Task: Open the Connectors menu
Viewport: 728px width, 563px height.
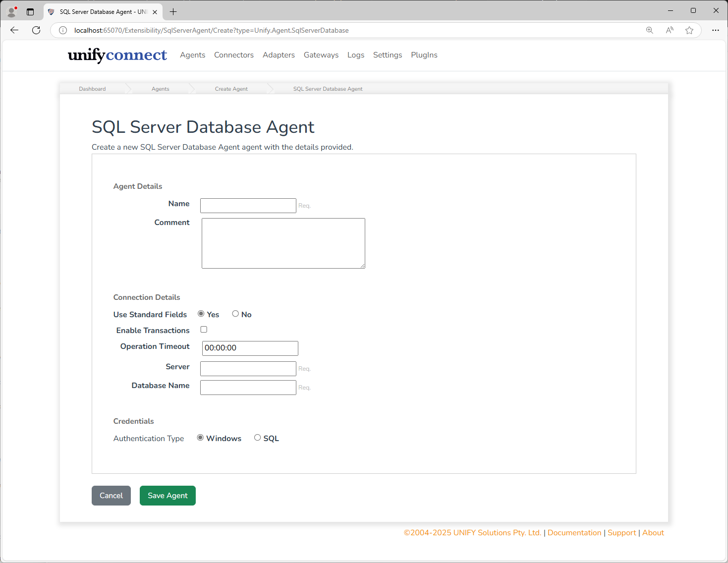Action: coord(234,55)
